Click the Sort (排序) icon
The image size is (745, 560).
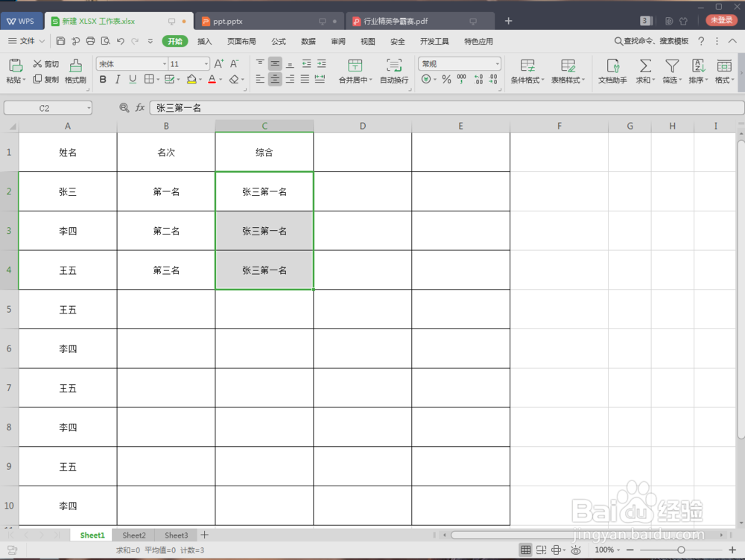click(x=698, y=66)
